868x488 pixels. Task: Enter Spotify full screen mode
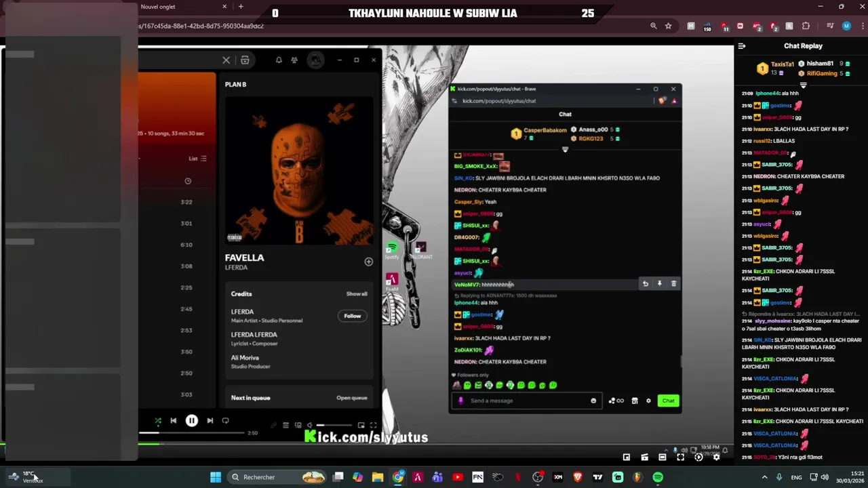click(x=373, y=426)
